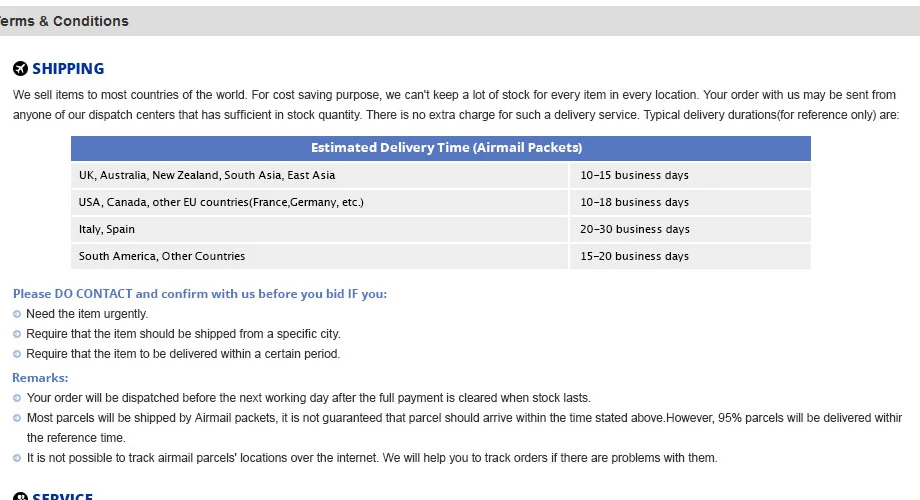
Task: Click bullet icon before 'Need the item urgently'
Action: point(17,314)
